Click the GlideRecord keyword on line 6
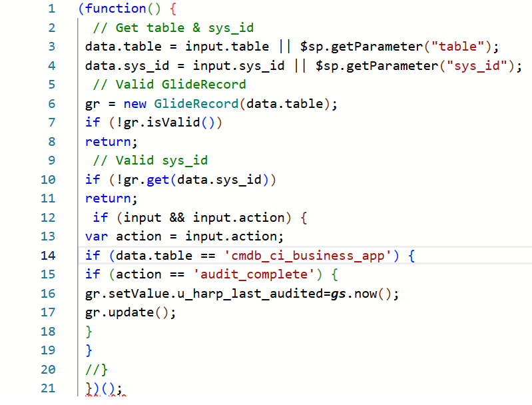 [x=196, y=103]
